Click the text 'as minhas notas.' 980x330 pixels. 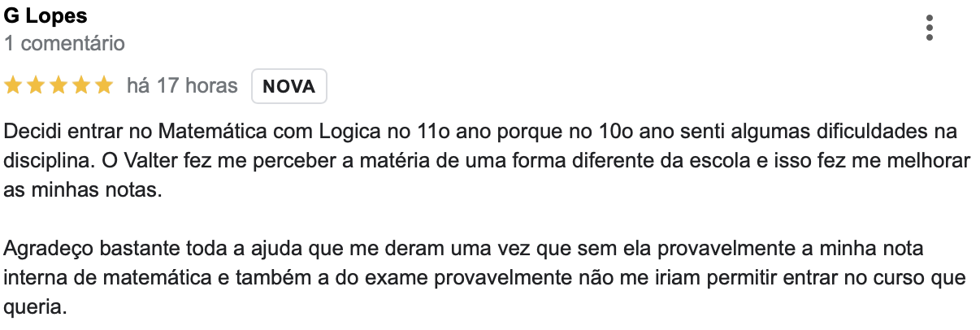coord(71,190)
